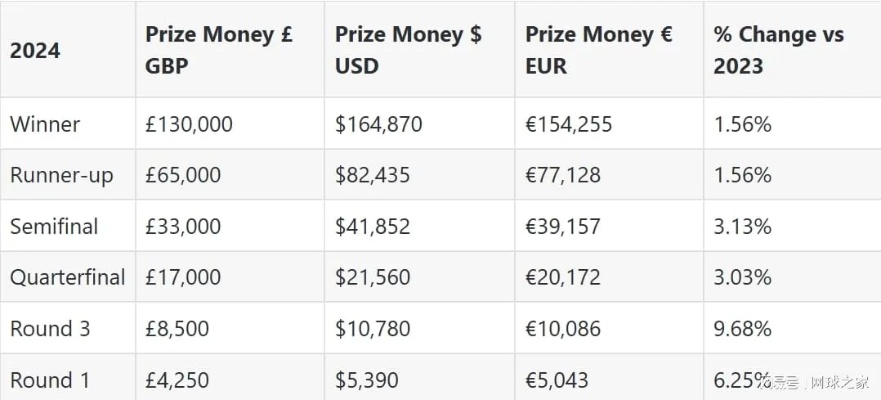881x400 pixels.
Task: Select the €20,172 quarterfinal cell
Action: pos(562,278)
